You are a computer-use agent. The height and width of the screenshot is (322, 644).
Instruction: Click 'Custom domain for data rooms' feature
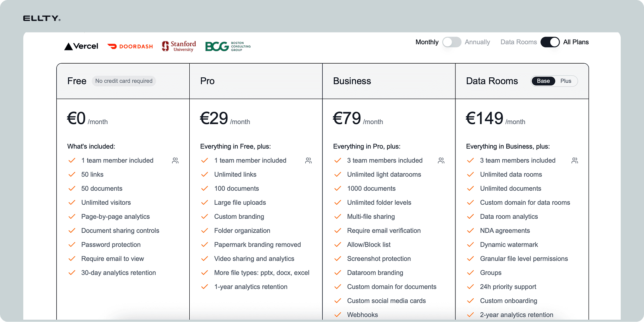(525, 202)
